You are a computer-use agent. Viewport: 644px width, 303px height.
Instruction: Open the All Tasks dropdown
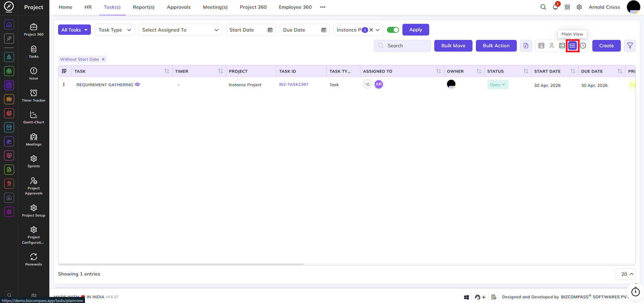pos(75,30)
